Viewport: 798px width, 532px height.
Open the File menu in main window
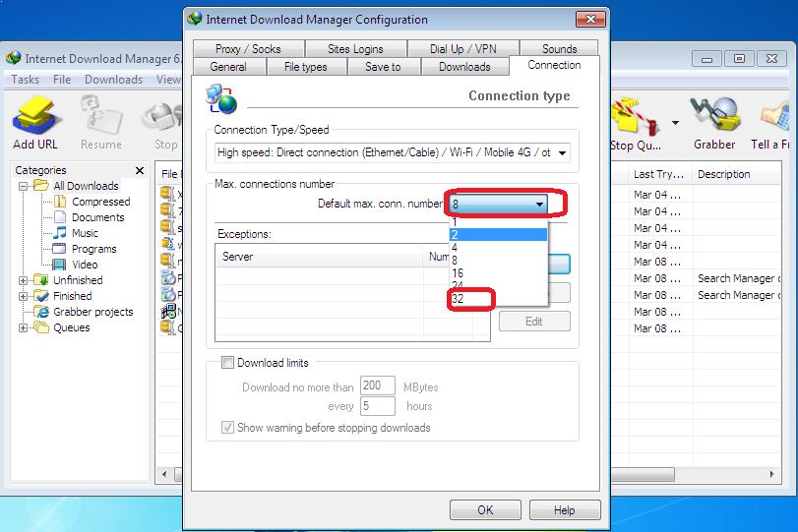pos(62,80)
